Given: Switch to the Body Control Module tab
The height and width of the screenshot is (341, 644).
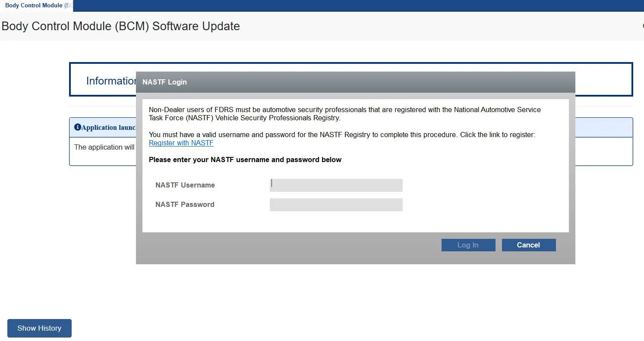Looking at the screenshot, I should 37,6.
